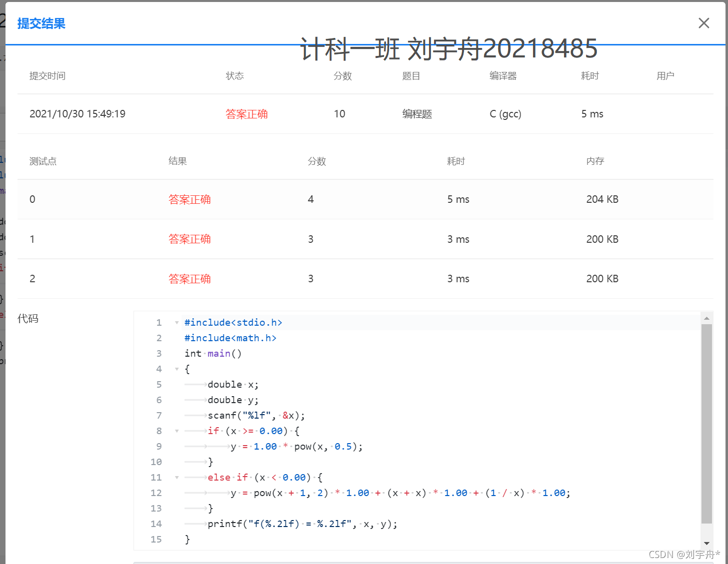Click line number 12 in the gutter
Image resolution: width=728 pixels, height=564 pixels.
[x=156, y=493]
